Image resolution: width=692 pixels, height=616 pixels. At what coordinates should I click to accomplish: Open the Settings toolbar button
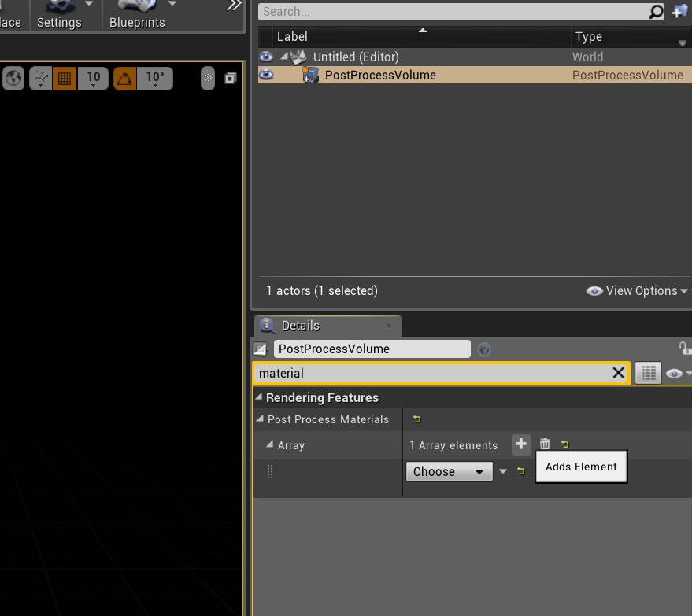point(59,16)
